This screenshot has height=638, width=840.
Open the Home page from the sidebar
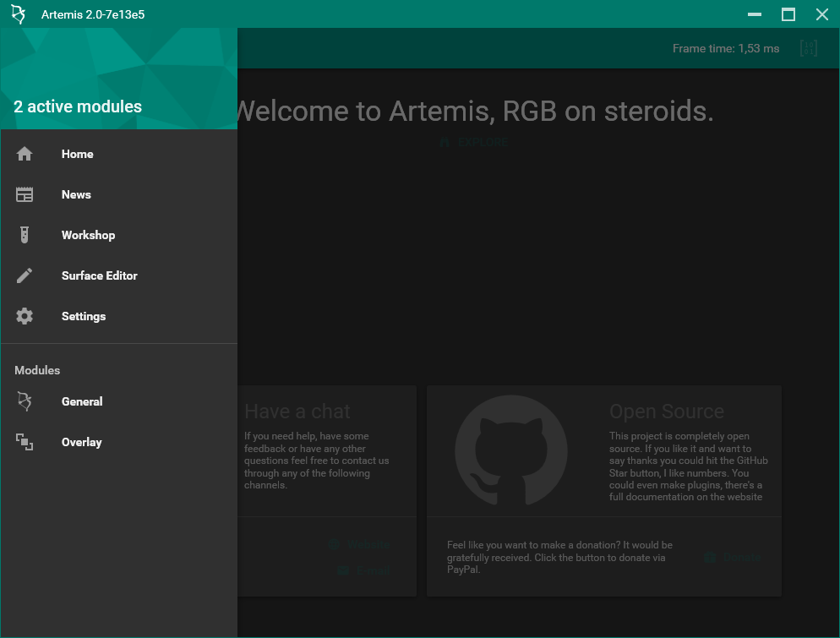pyautogui.click(x=119, y=155)
